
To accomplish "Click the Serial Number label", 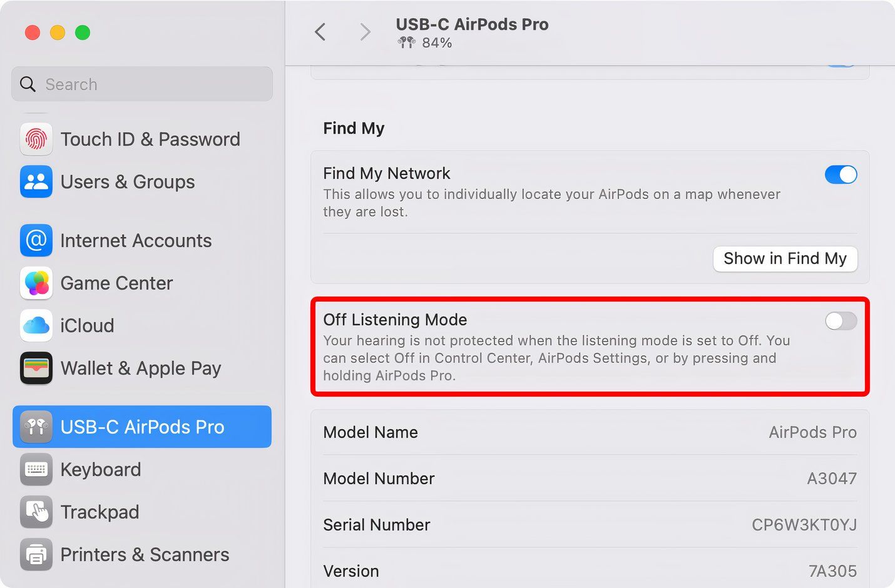I will click(x=376, y=525).
